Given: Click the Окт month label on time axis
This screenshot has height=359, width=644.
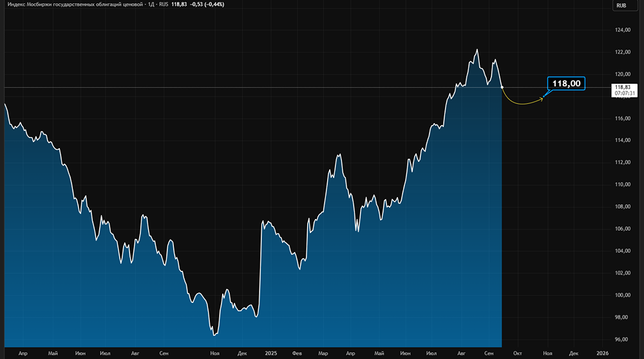Looking at the screenshot, I should point(518,353).
